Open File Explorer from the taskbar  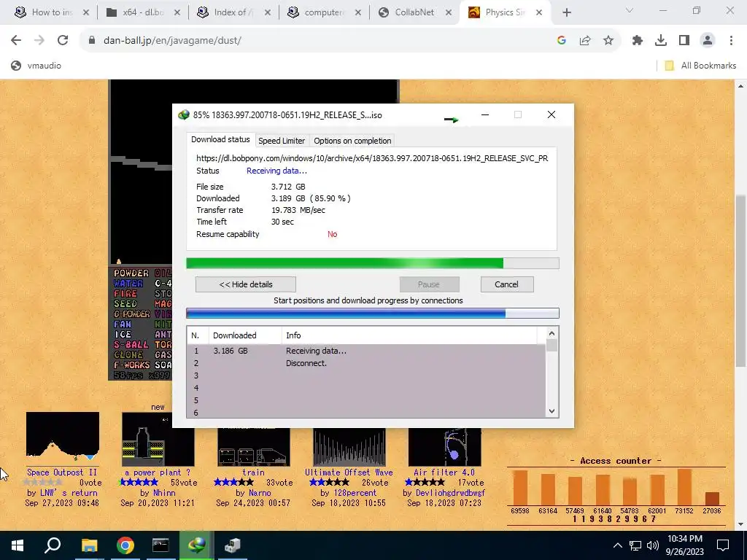click(89, 545)
